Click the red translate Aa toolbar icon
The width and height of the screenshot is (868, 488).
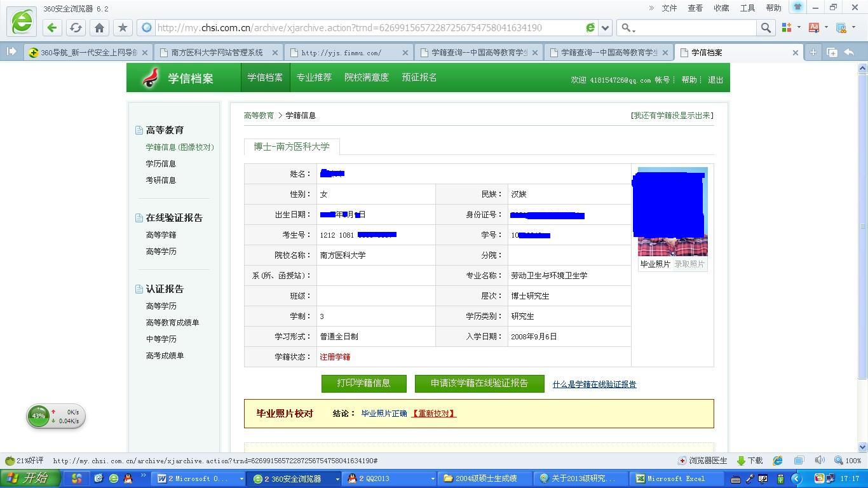tap(813, 27)
